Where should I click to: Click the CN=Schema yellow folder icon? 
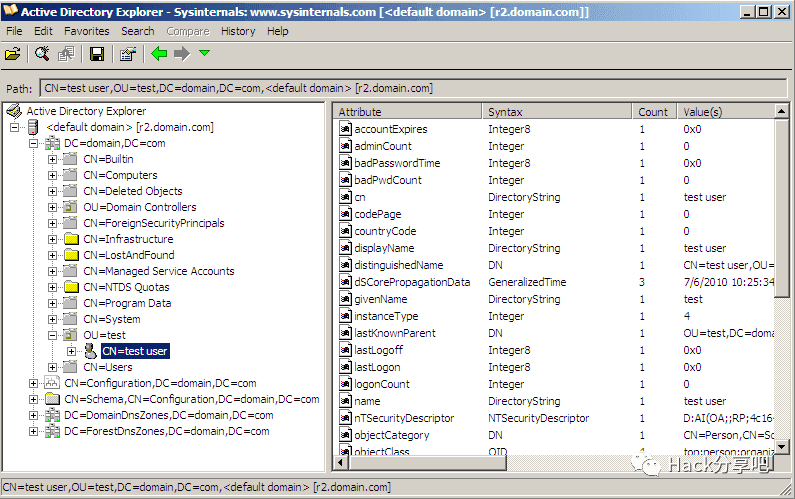click(52, 399)
